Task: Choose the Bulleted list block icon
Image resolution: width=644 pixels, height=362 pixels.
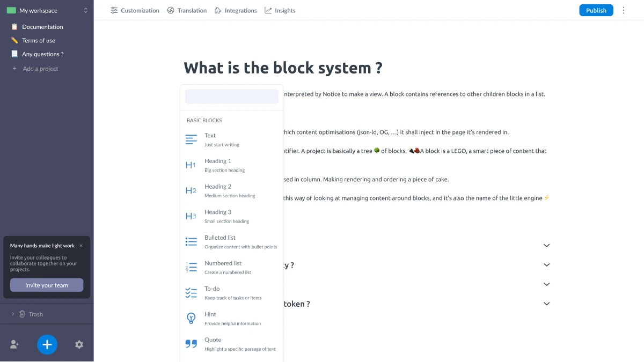Action: [x=191, y=242]
